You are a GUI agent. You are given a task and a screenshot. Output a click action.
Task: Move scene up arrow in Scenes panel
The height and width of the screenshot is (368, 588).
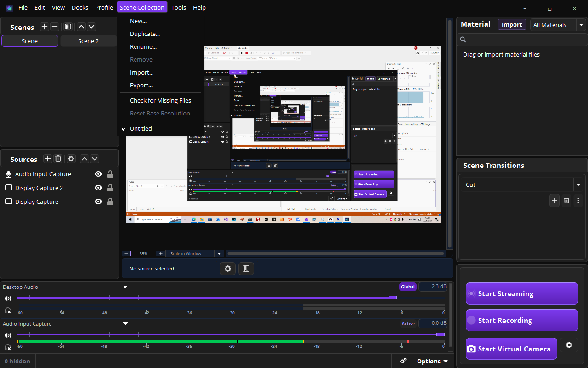81,27
